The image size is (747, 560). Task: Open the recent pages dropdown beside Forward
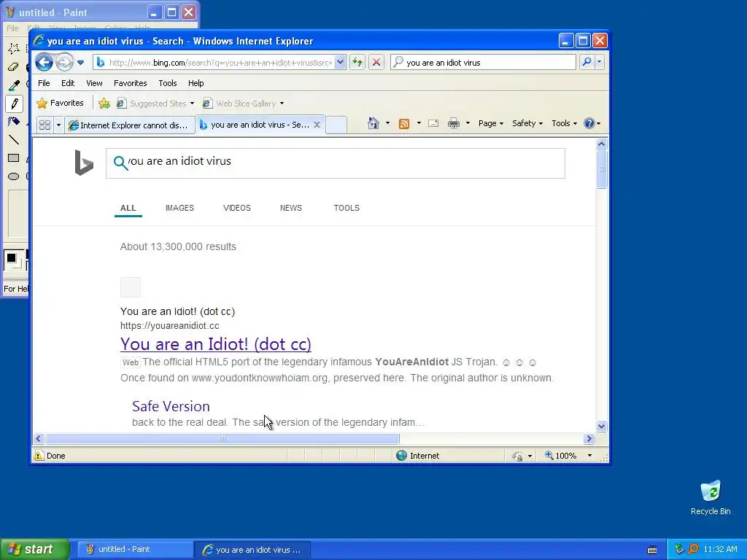pos(80,63)
